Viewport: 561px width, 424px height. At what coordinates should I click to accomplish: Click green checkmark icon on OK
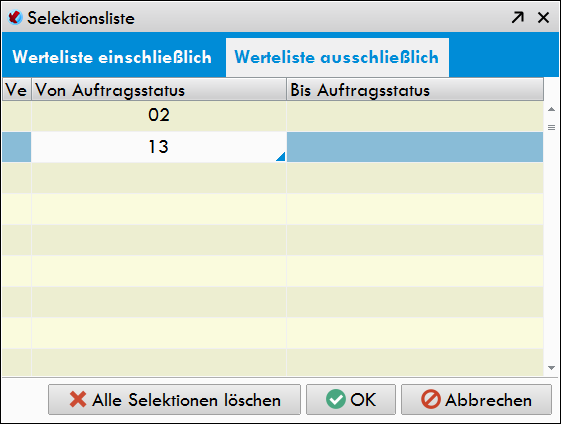tap(336, 399)
